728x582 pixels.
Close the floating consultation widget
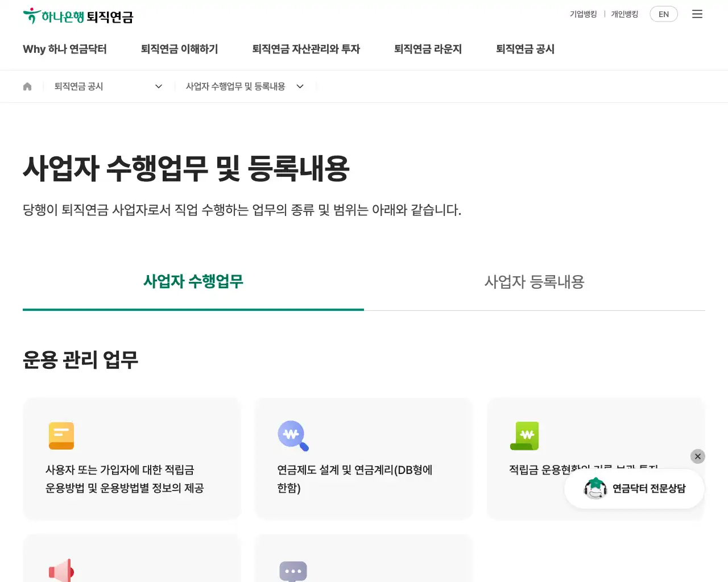click(697, 456)
